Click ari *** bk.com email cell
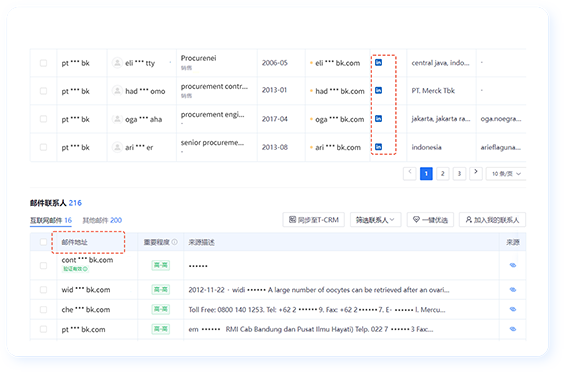Screen dimensions: 565x373 (338, 147)
